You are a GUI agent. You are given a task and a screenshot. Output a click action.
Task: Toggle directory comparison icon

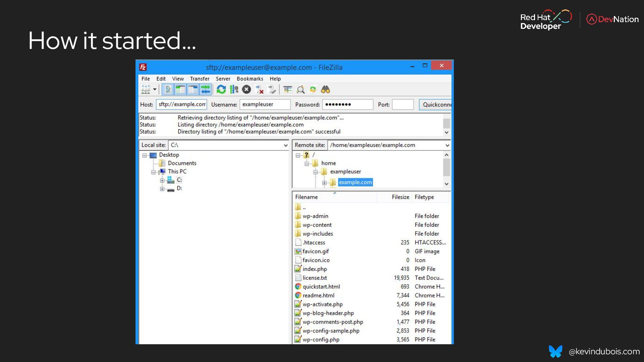301,89
